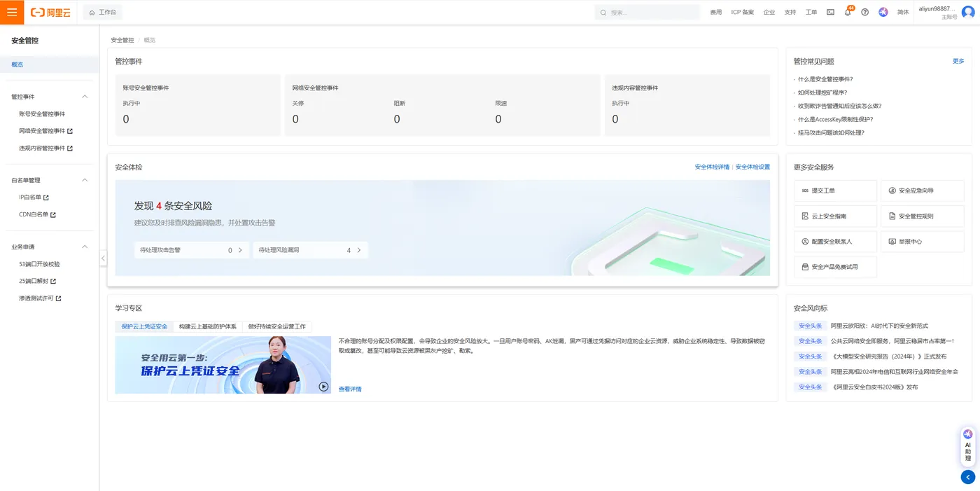
Task: Open 待处理攻击告警 entry
Action: pyautogui.click(x=192, y=250)
